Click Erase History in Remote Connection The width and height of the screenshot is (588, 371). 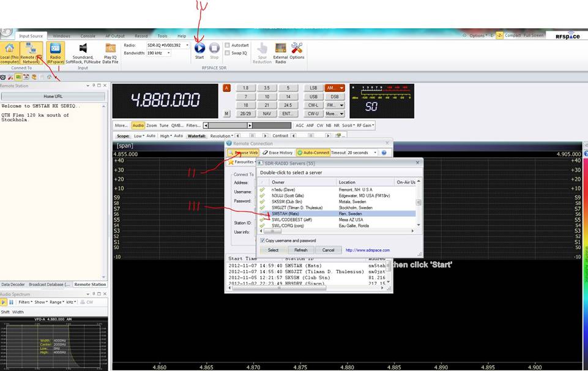[278, 152]
